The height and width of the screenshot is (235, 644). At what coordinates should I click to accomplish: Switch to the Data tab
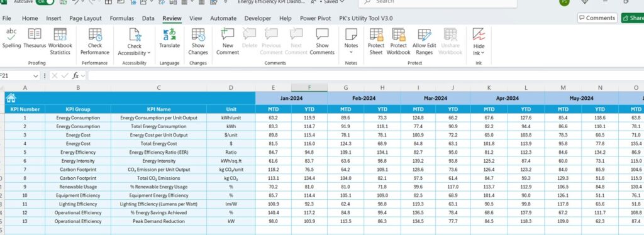pos(148,18)
